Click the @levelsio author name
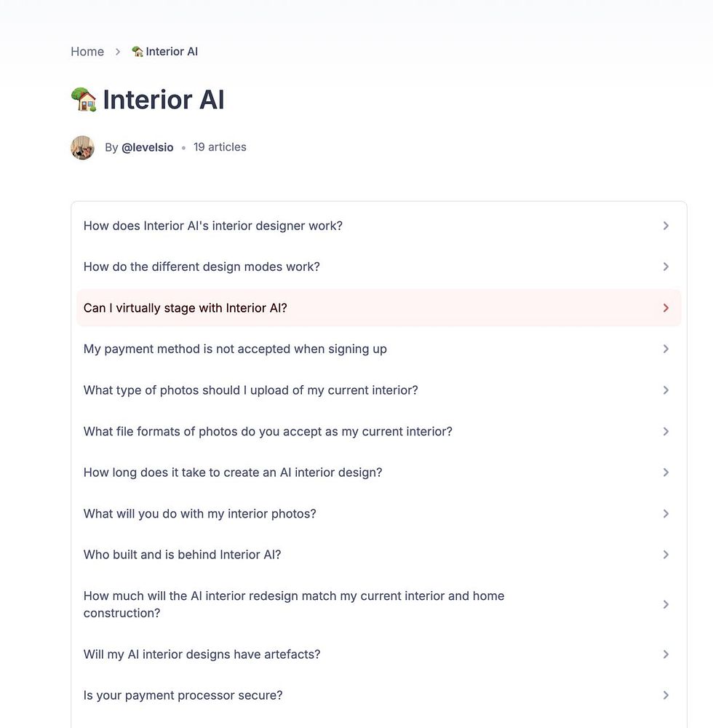Viewport: 713px width, 728px height. pos(148,147)
